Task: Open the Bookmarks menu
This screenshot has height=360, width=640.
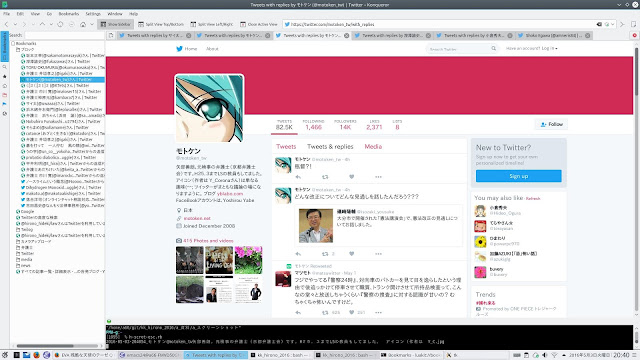Action: [69, 14]
